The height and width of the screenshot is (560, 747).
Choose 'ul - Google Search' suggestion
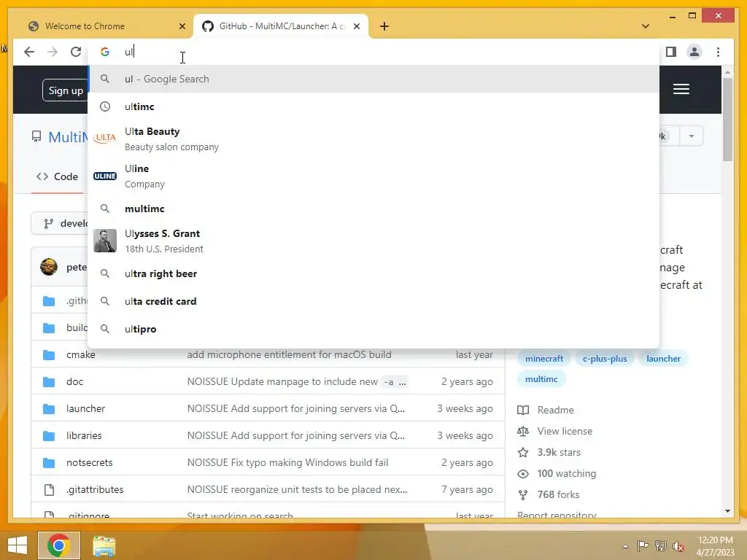[x=374, y=79]
